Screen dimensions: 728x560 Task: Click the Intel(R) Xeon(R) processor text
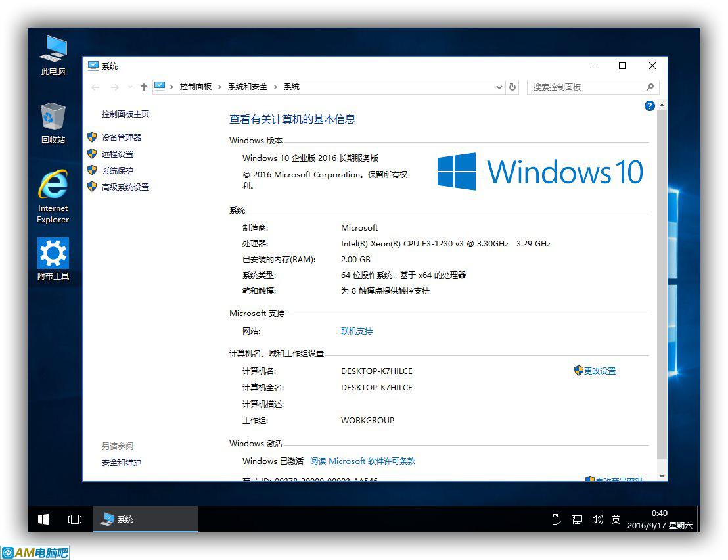[x=445, y=244]
